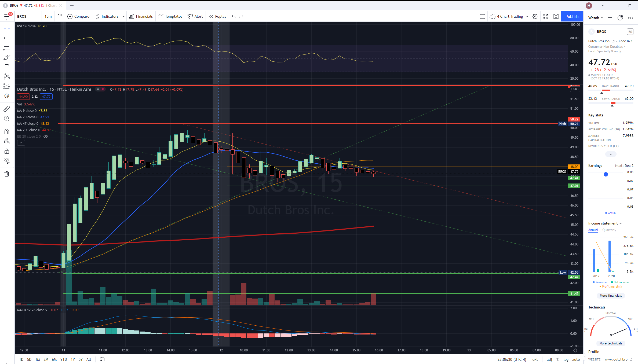
Task: Switch to Annual income statement tab
Action: coord(593,230)
